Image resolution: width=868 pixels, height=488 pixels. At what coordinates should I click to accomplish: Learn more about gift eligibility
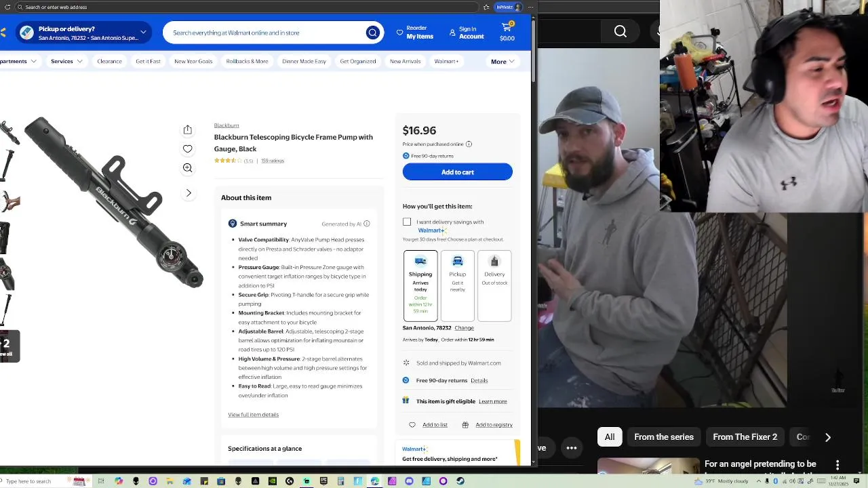point(493,401)
